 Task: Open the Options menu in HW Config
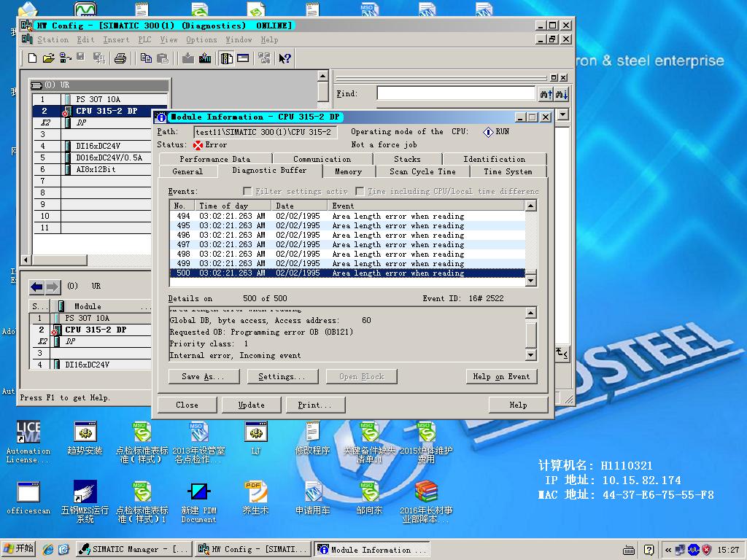pos(201,39)
